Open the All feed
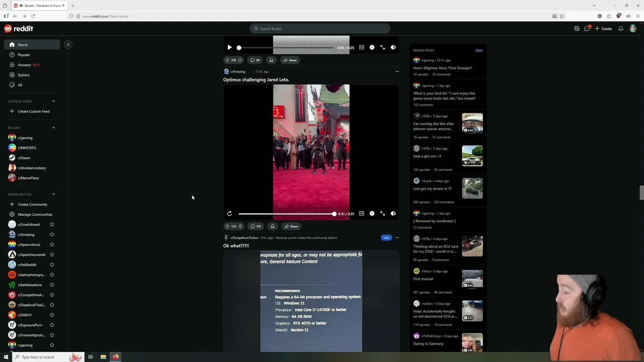 tap(32, 85)
